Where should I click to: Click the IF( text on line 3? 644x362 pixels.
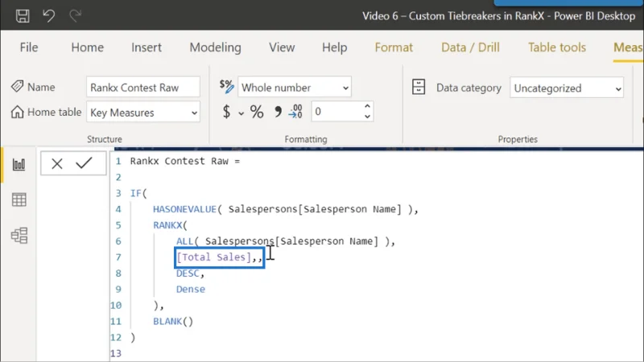click(x=138, y=193)
